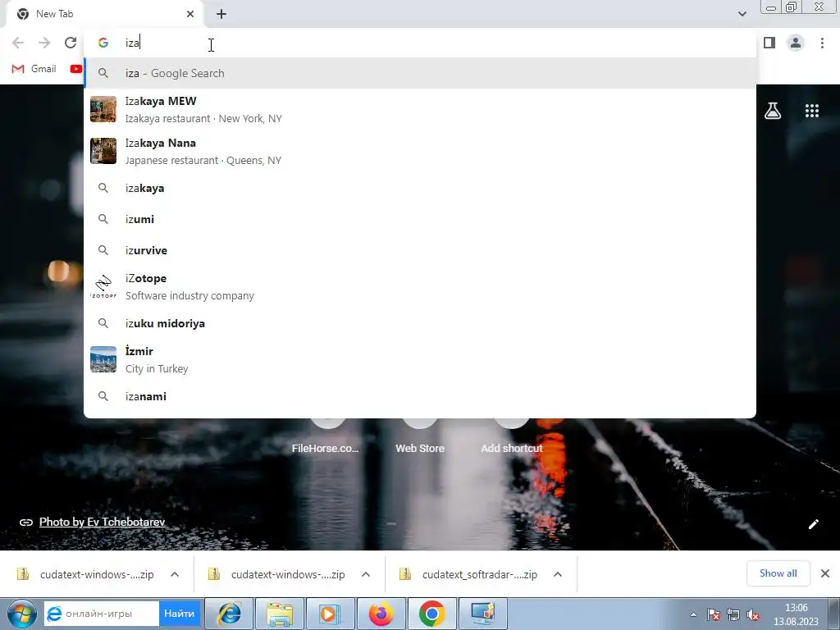The image size is (840, 630).
Task: Pick the izurvive search suggestion
Action: 420,250
